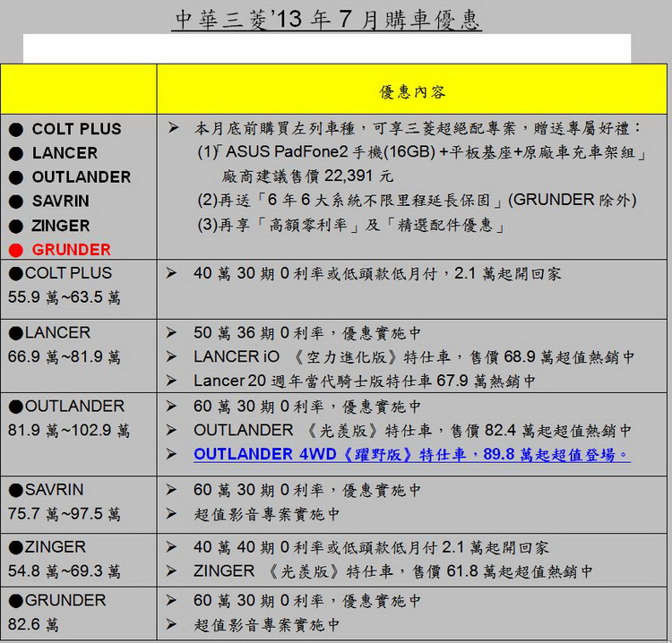Click the SAVRIN 75.7 萬~97.5 萬 price cell
Image resolution: width=672 pixels, height=643 pixels.
(79, 502)
